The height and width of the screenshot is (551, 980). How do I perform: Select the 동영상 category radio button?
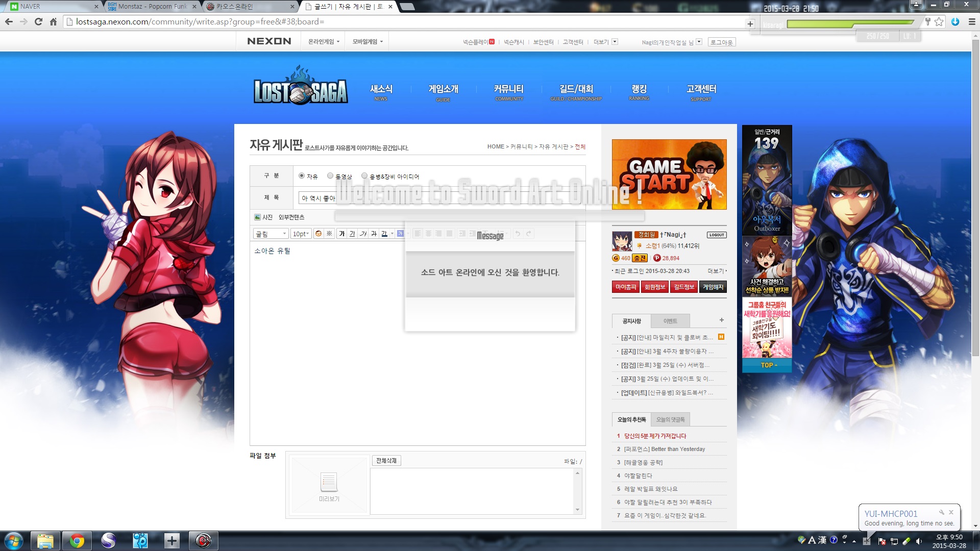[x=330, y=176]
